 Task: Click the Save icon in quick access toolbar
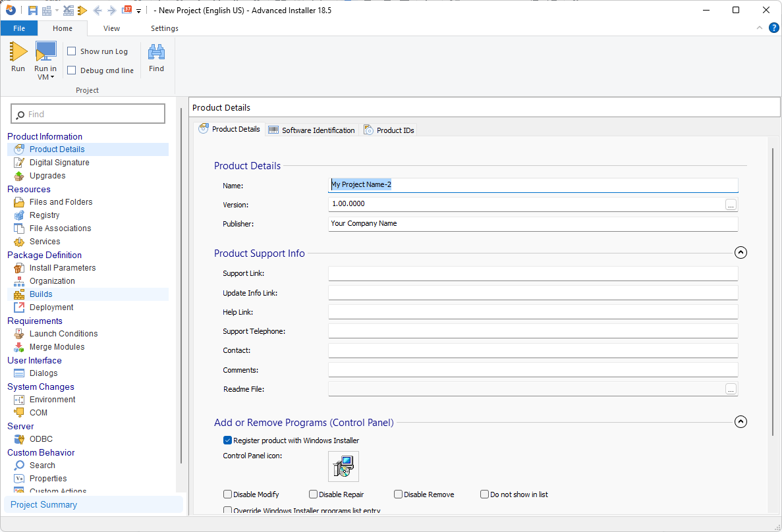(x=32, y=11)
